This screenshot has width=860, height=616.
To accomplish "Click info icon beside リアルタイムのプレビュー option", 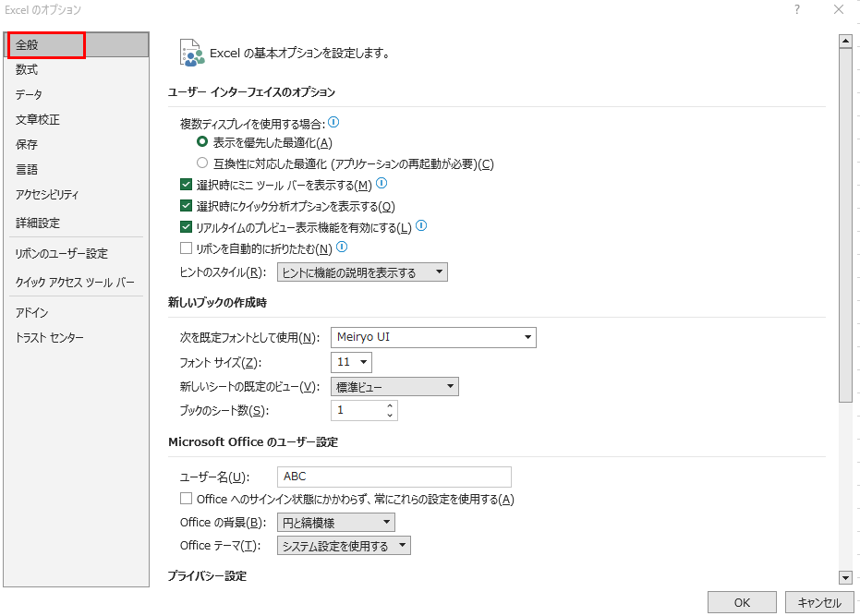I will (421, 225).
